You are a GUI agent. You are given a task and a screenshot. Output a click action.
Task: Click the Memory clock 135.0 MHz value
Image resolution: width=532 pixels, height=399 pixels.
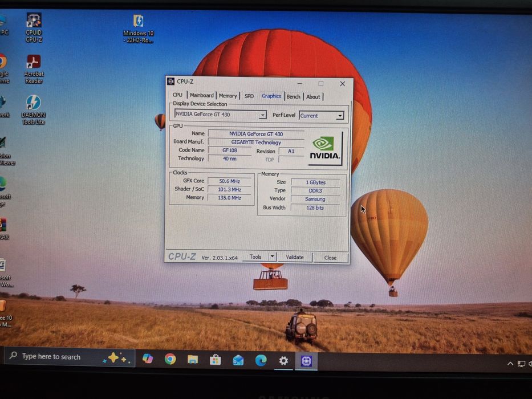coord(229,197)
